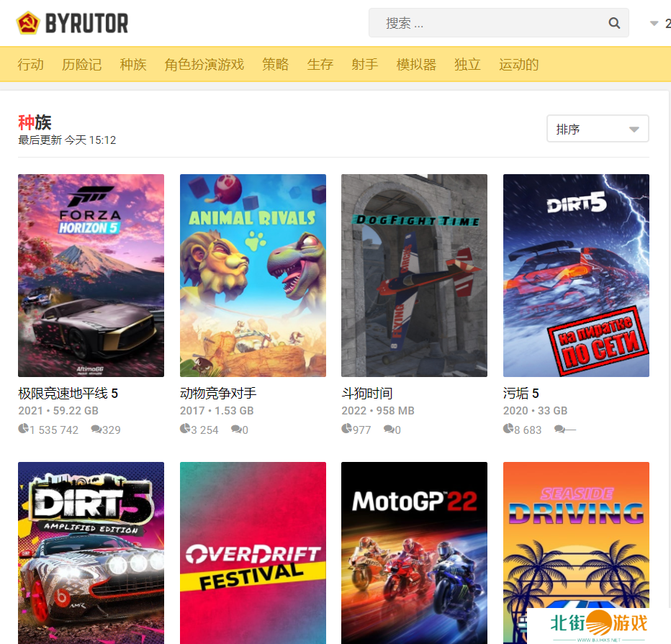Expand the 排序 sort dropdown
The width and height of the screenshot is (671, 644).
[598, 130]
